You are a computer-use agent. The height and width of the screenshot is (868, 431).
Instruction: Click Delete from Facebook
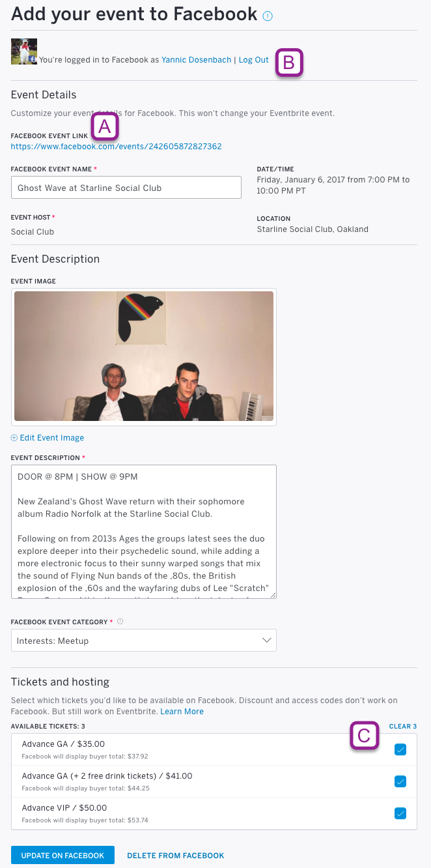[175, 856]
